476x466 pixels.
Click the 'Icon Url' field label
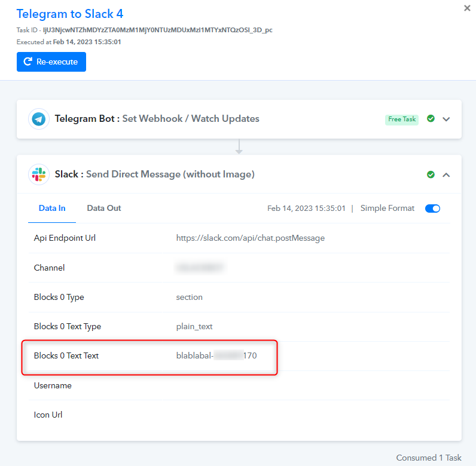[48, 415]
